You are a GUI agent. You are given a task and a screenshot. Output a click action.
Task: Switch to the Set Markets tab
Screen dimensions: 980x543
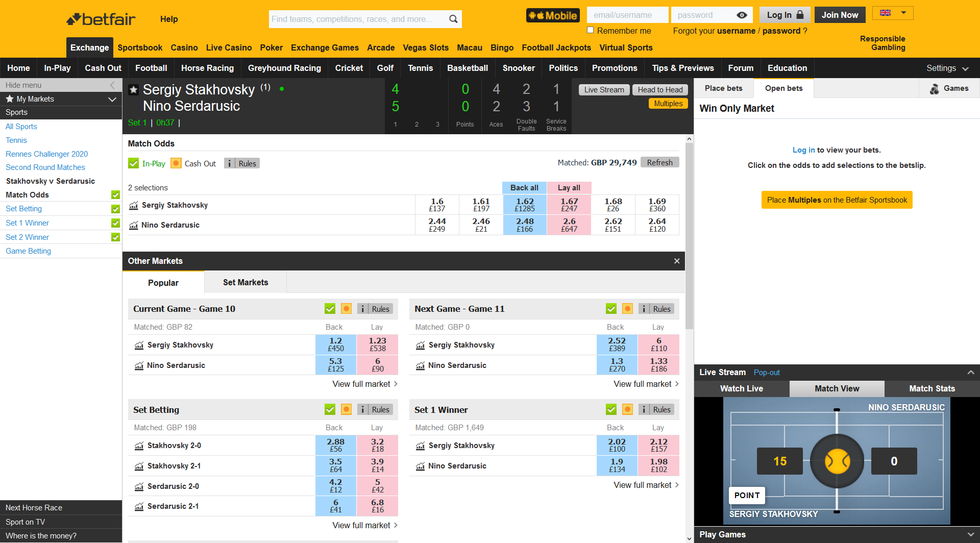(x=246, y=282)
